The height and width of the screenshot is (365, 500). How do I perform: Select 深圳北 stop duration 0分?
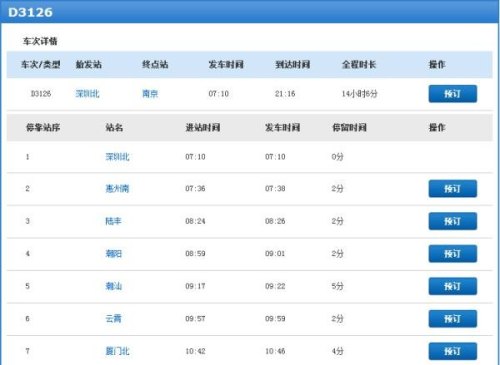337,157
